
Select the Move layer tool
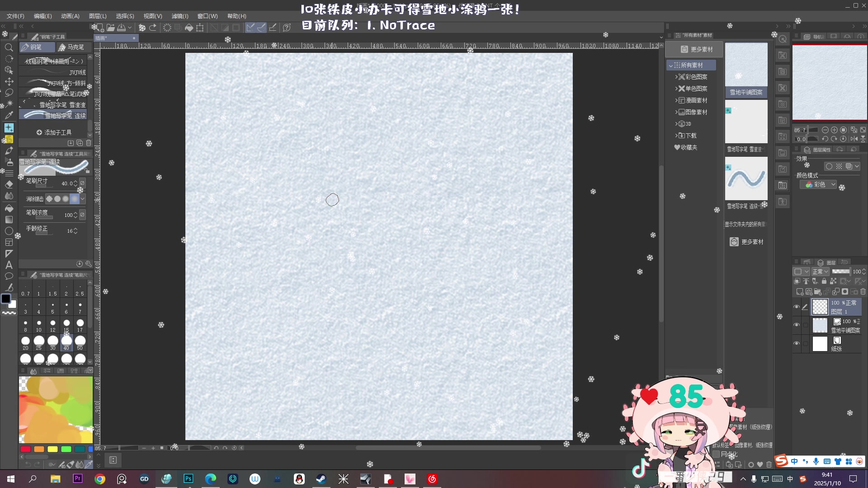[x=9, y=82]
